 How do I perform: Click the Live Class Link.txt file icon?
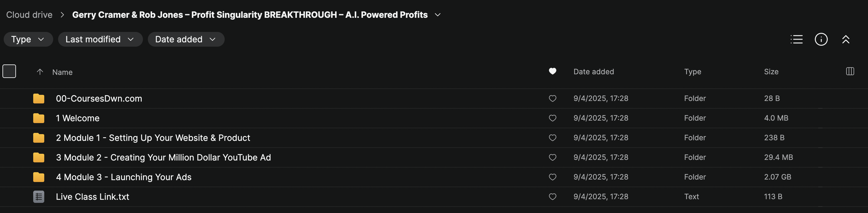[x=39, y=197]
